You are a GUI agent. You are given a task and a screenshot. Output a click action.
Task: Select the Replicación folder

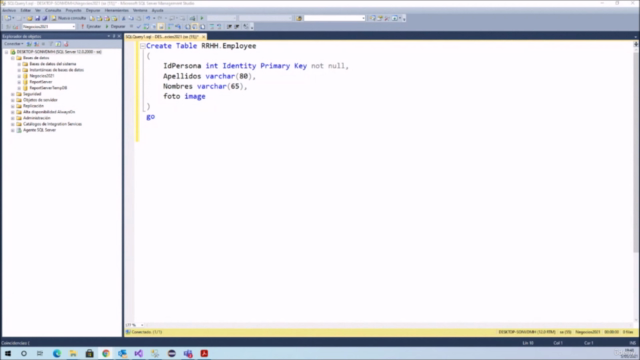tap(33, 106)
